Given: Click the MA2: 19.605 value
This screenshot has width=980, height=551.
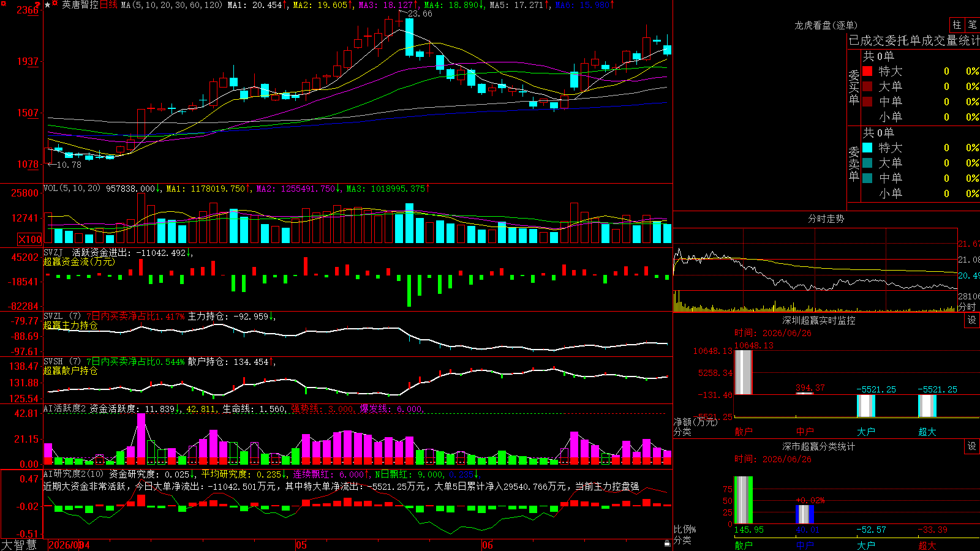Looking at the screenshot, I should click(x=320, y=5).
